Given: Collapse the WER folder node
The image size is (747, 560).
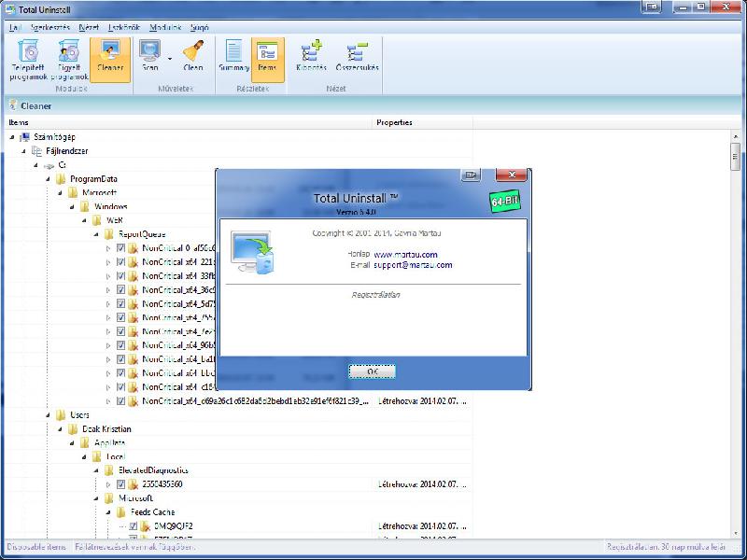Looking at the screenshot, I should coord(85,220).
